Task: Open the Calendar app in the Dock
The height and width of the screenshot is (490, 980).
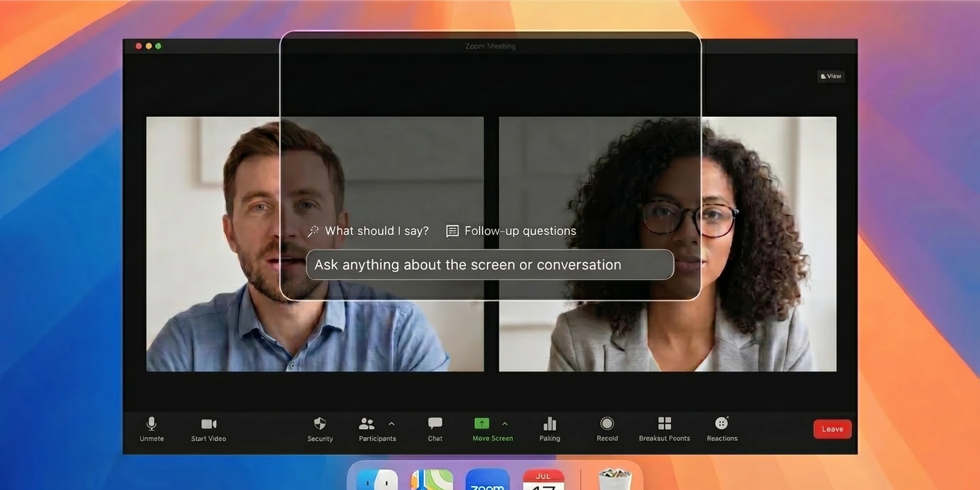Action: coord(544,480)
